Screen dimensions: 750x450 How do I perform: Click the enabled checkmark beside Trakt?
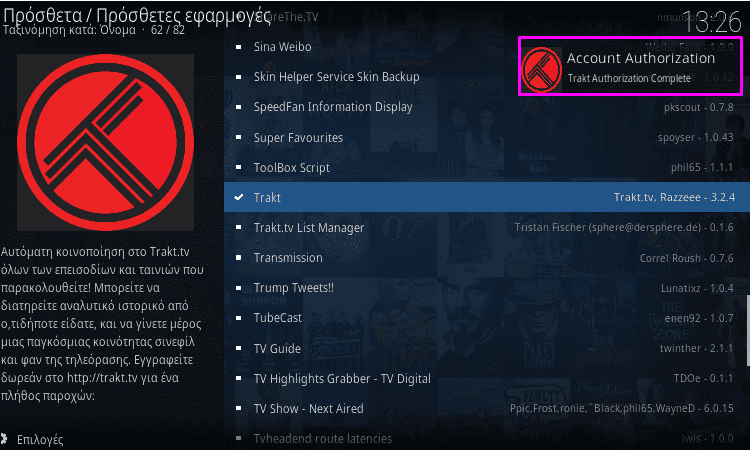(x=239, y=197)
